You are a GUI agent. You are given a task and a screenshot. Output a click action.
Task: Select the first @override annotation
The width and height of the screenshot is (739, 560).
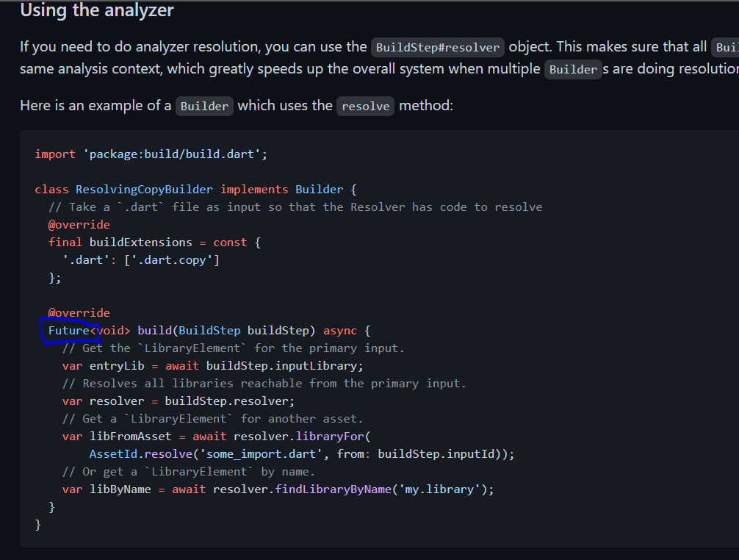[x=79, y=224]
